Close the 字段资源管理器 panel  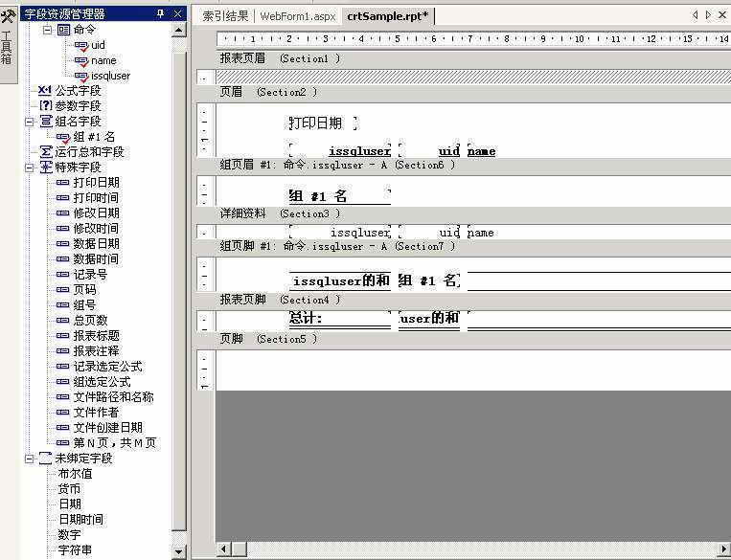177,13
